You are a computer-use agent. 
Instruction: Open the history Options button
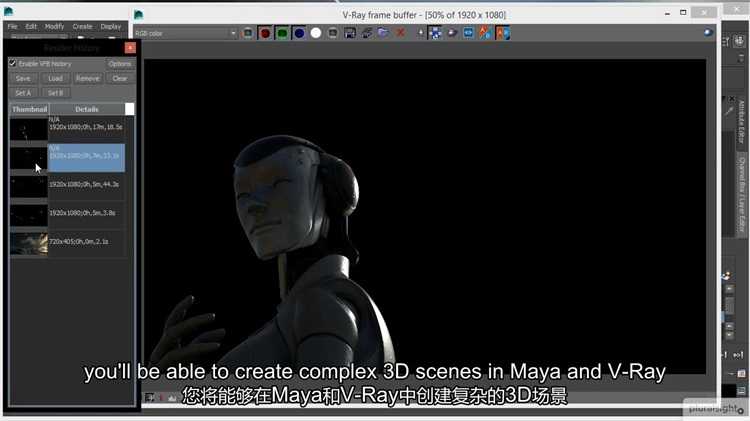coord(120,64)
